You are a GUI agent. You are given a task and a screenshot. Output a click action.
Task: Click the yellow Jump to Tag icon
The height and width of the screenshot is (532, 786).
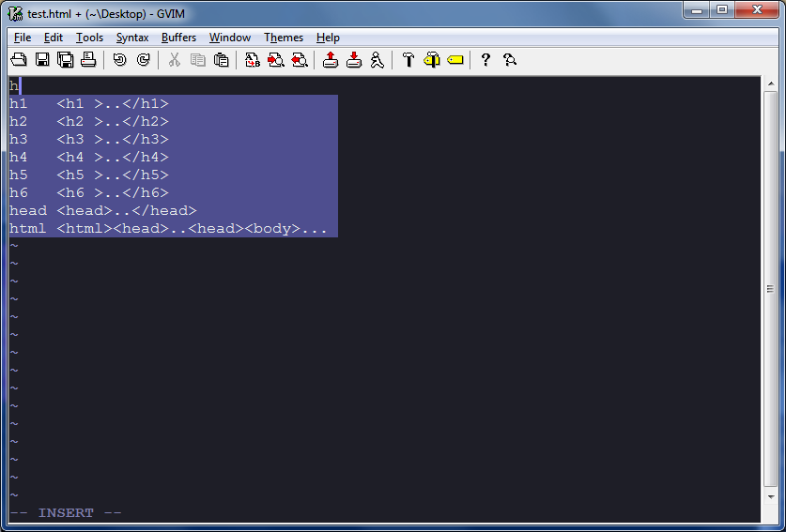455,60
